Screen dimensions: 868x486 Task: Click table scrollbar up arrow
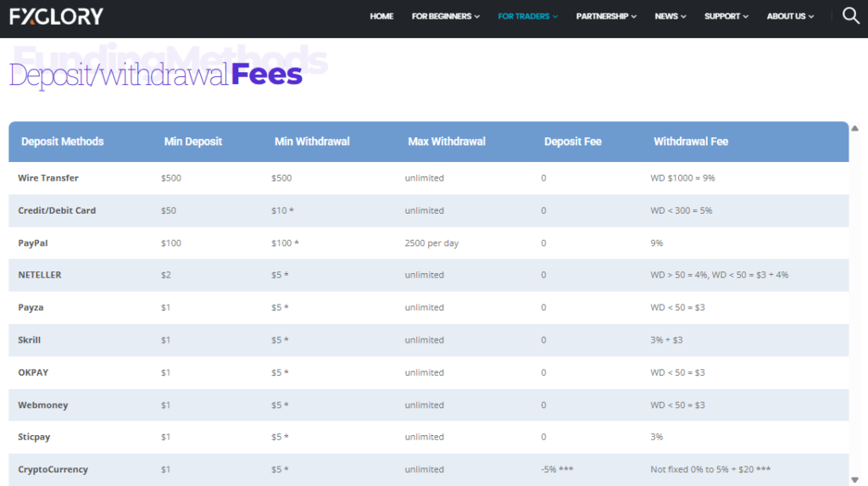click(x=854, y=128)
